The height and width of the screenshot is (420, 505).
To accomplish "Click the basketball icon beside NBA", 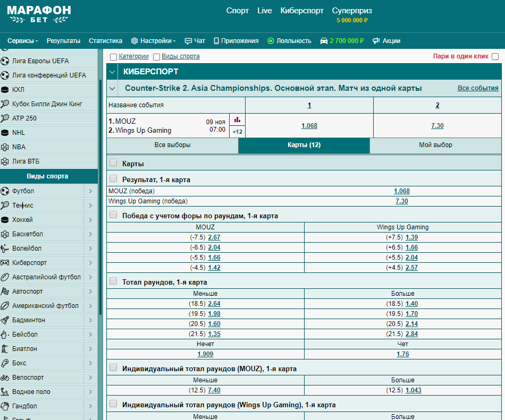I will pos(5,147).
